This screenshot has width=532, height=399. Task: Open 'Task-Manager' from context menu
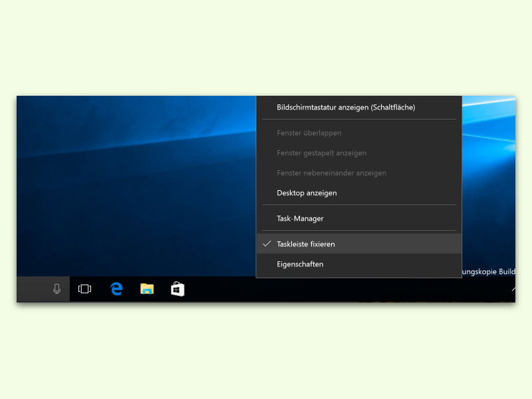(x=359, y=219)
